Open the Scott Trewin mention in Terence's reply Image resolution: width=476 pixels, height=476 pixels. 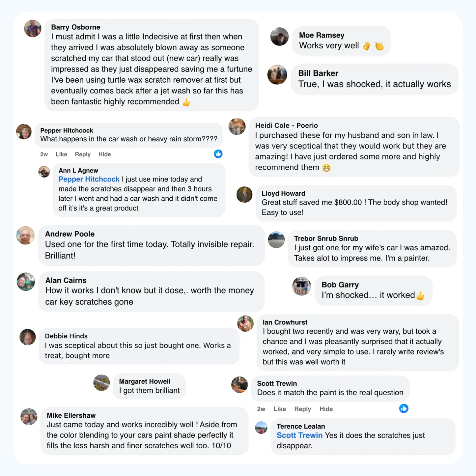pos(299,435)
